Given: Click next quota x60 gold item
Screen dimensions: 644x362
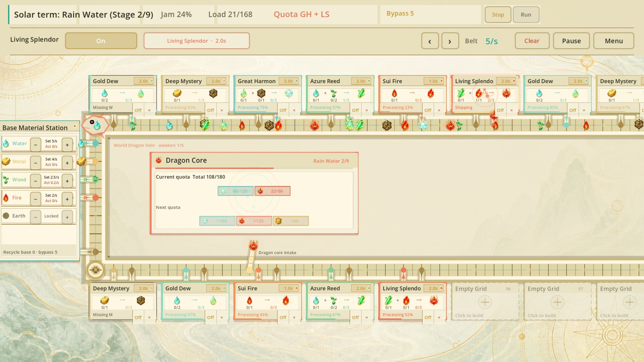Looking at the screenshot, I should click(290, 221).
